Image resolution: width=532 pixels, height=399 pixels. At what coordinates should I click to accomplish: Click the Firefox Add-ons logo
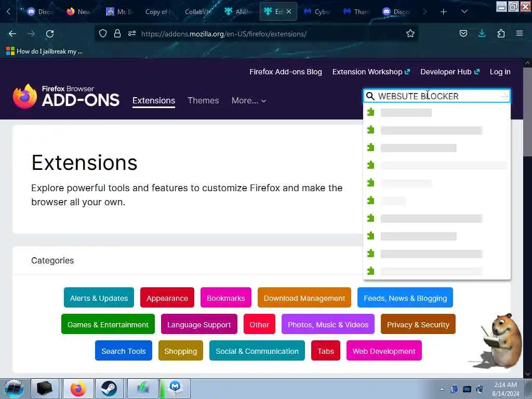click(x=66, y=96)
